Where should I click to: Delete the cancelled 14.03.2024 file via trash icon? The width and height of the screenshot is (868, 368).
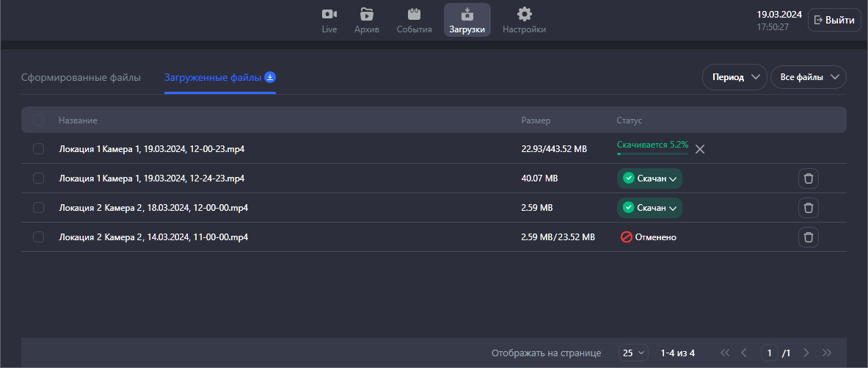(x=808, y=237)
